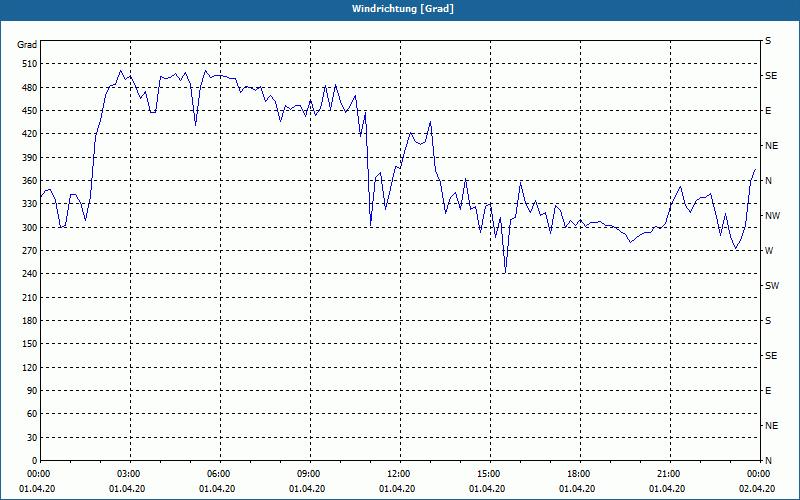Click the 'S' compass label level with 180
The image size is (800, 500).
(768, 320)
